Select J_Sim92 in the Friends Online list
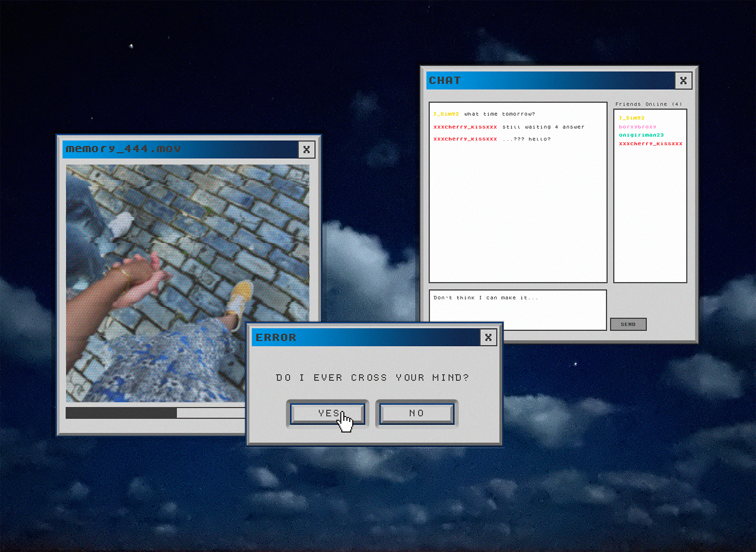Viewport: 756px width, 552px height. coord(632,117)
